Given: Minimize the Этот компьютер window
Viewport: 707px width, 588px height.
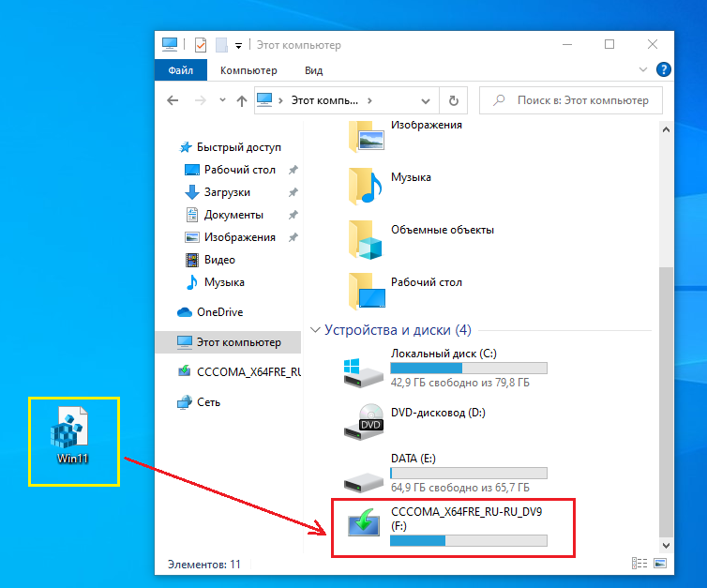Looking at the screenshot, I should [x=567, y=44].
